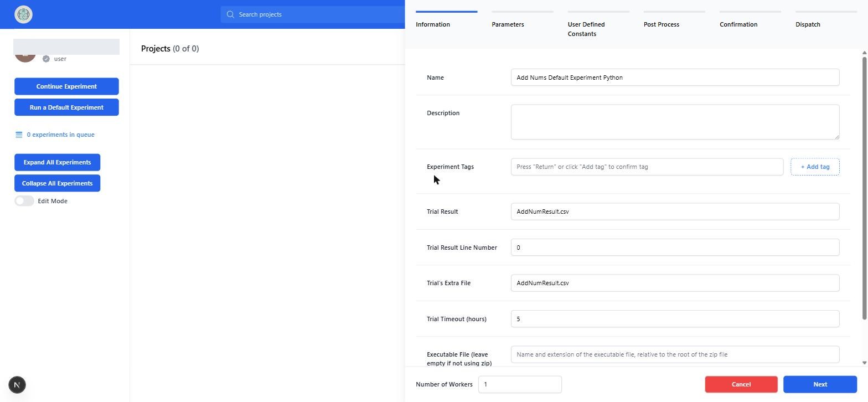Click the Executable File input

click(675, 354)
